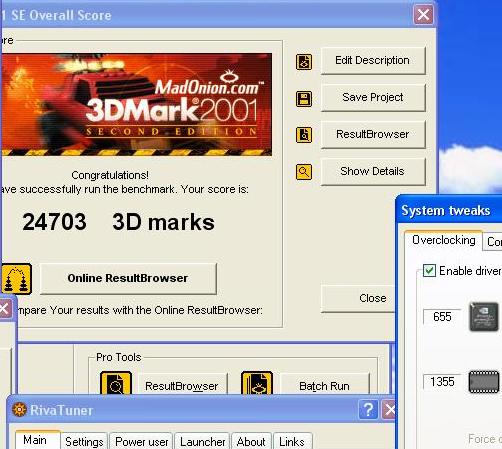The image size is (502, 449).
Task: Open the Overclocking tab
Action: tap(444, 240)
